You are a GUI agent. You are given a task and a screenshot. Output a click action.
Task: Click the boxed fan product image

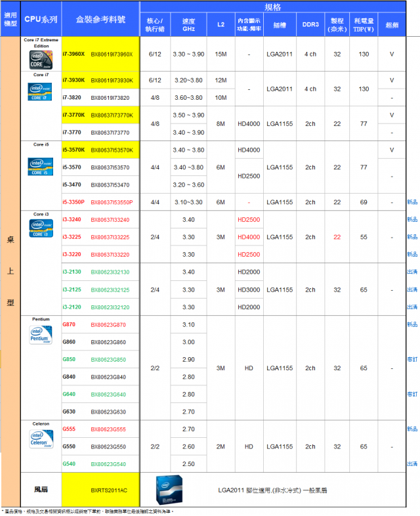coord(169,490)
